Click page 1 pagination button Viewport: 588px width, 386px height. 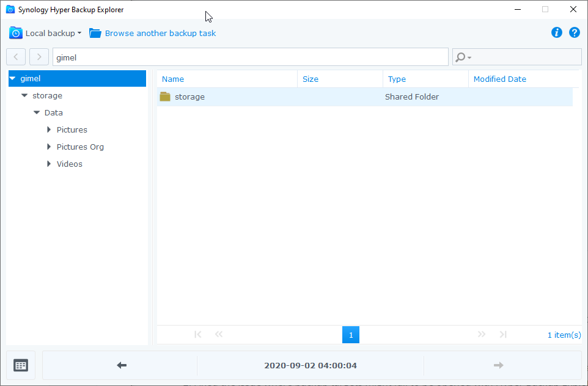point(351,335)
